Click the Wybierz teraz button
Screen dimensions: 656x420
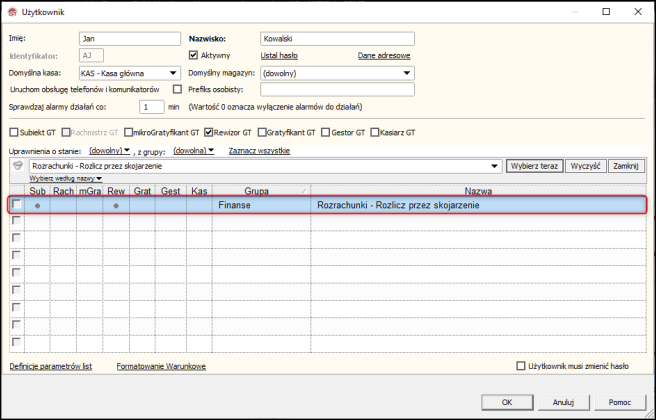click(535, 166)
